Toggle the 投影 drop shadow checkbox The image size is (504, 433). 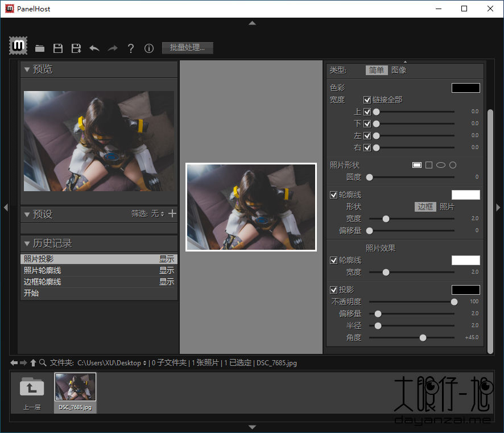pos(334,290)
